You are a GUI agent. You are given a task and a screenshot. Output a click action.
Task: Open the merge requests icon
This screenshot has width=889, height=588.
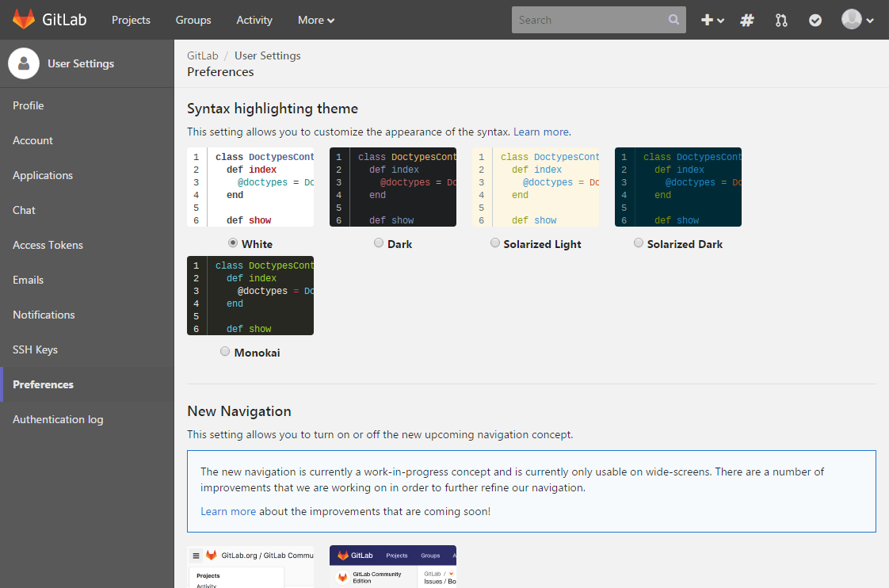click(781, 21)
